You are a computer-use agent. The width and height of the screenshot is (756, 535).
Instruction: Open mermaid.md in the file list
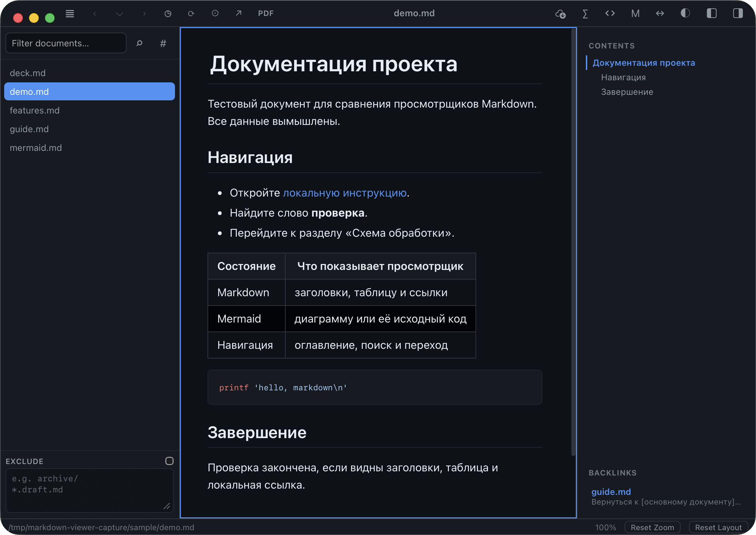[x=90, y=148]
